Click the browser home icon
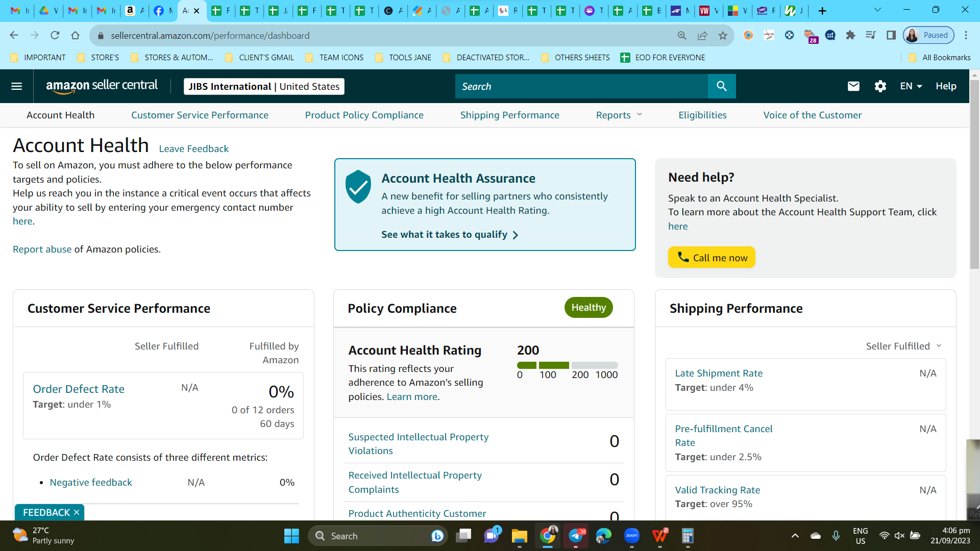Image resolution: width=980 pixels, height=551 pixels. click(x=75, y=35)
